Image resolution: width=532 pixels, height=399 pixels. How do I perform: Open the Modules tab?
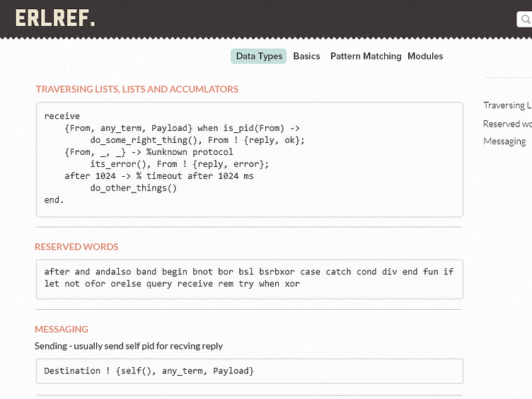(425, 56)
